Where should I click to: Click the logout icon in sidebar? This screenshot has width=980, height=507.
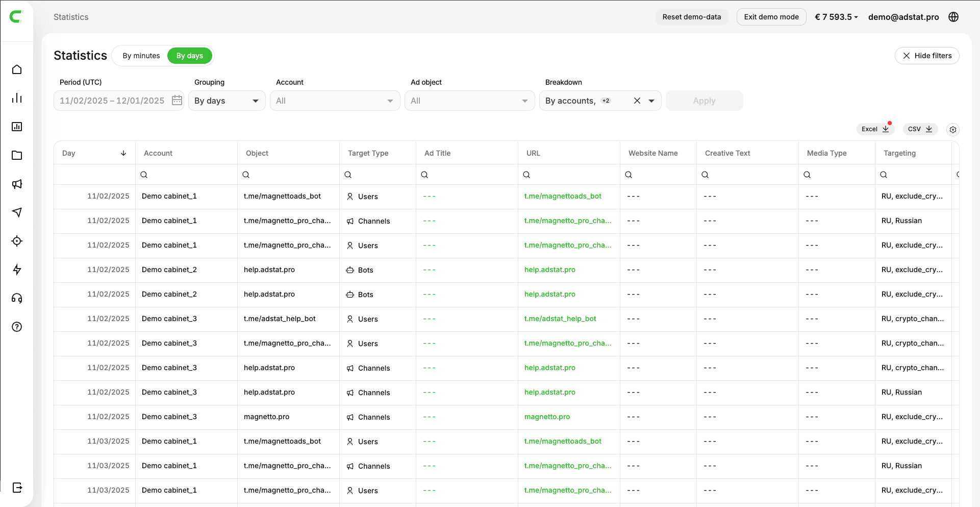pos(17,488)
